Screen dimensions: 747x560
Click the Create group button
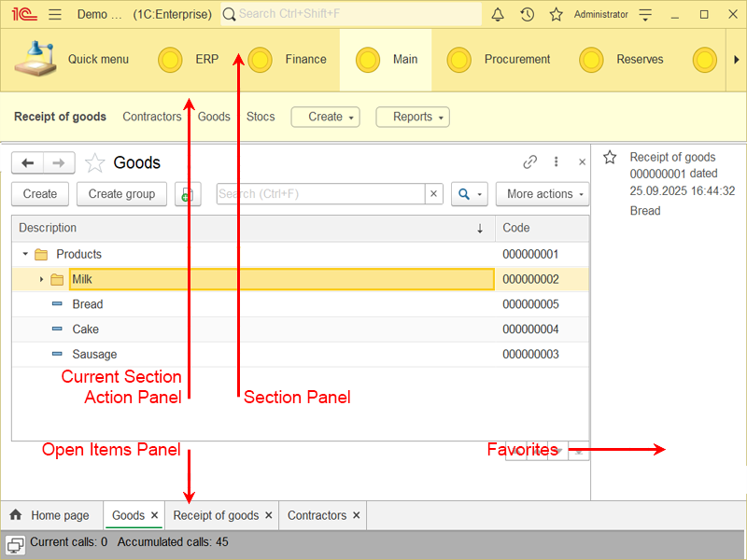(x=121, y=194)
